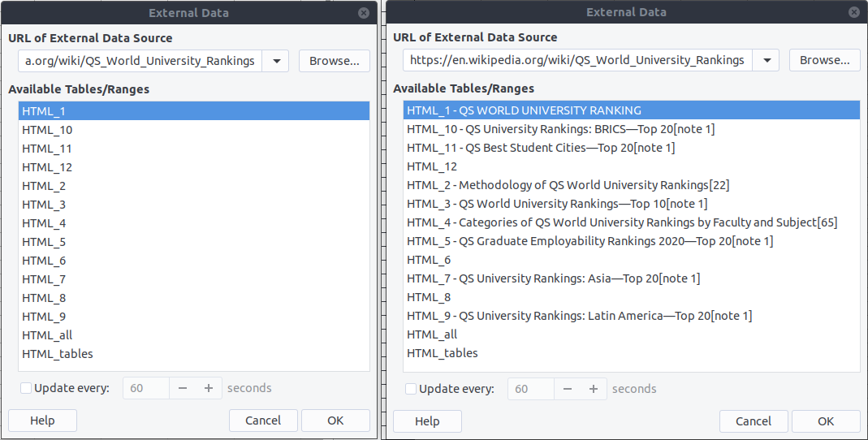
Task: Select HTML_3 in left dialog list
Action: point(194,205)
